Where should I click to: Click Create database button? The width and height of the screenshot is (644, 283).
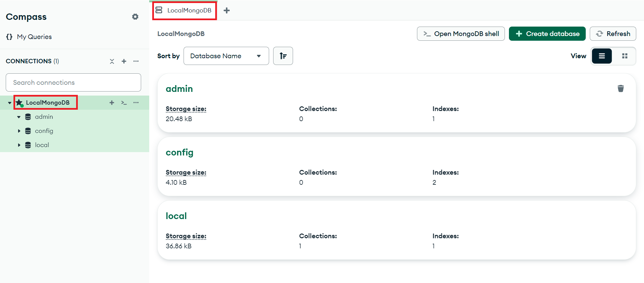pyautogui.click(x=547, y=34)
